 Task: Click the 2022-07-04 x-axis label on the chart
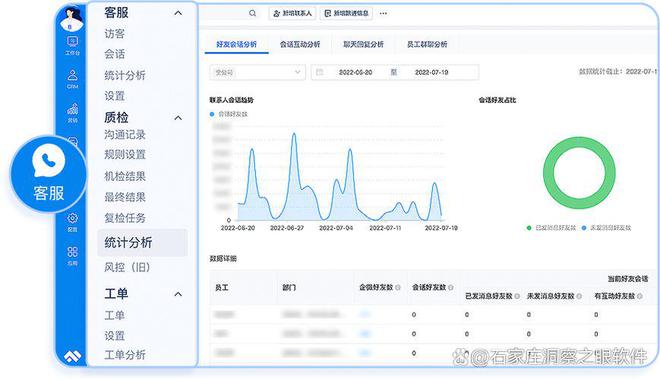click(x=336, y=228)
